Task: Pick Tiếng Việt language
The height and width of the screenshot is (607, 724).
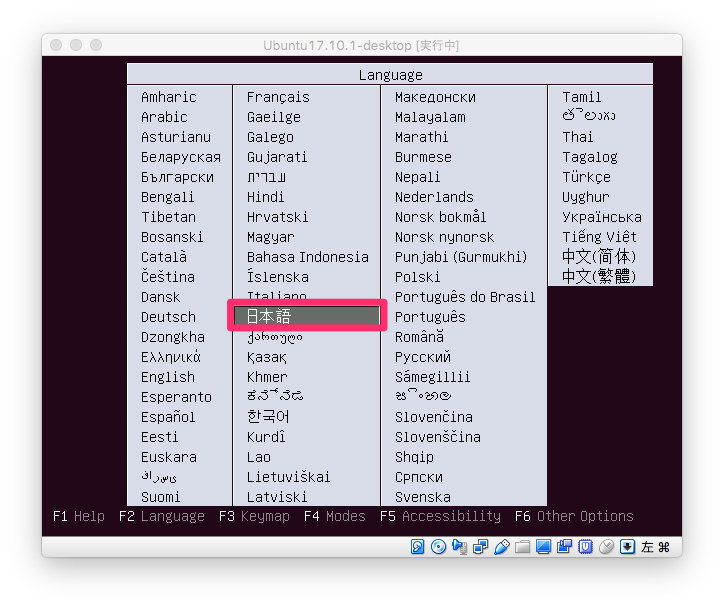Action: coord(599,237)
